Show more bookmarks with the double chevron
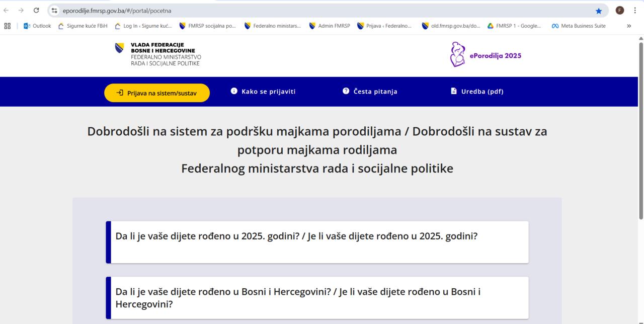Screen dimensions: 644x324 point(629,26)
